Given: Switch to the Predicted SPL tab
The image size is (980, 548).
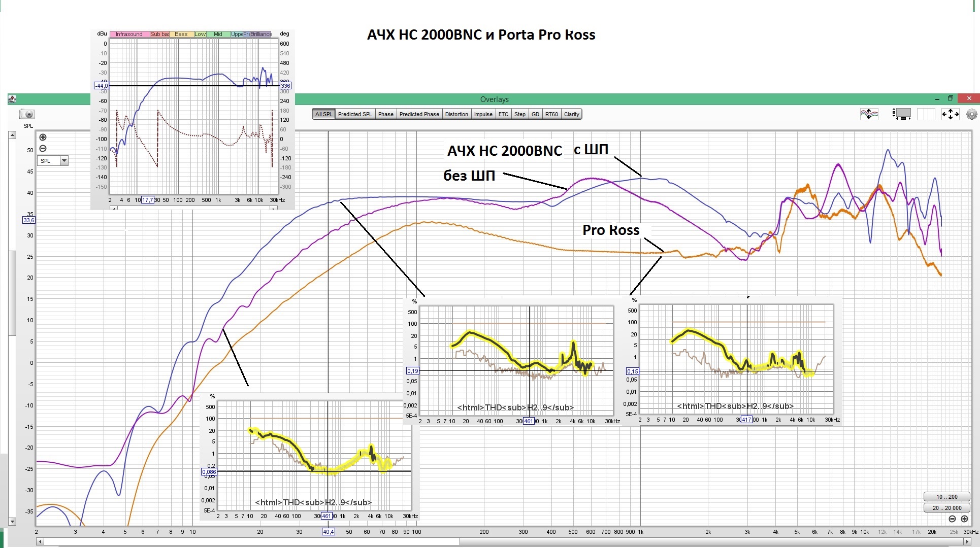Looking at the screenshot, I should [x=355, y=114].
